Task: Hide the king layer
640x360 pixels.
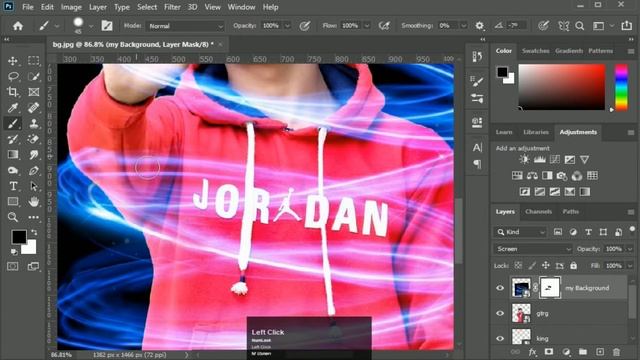Action: tap(500, 338)
